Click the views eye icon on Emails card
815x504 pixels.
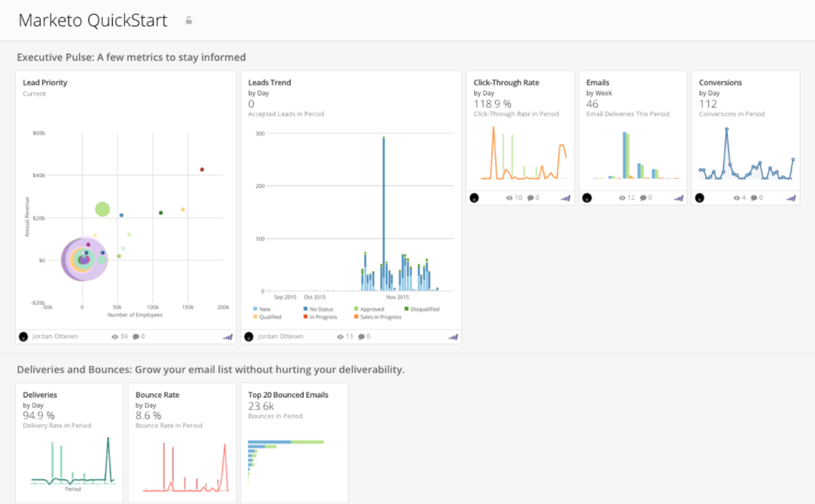[x=622, y=198]
